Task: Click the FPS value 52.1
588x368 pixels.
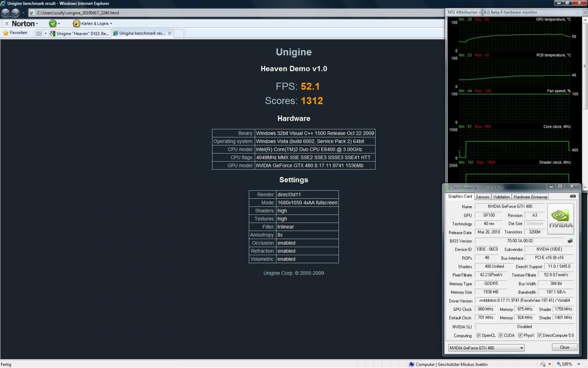Action: 310,86
